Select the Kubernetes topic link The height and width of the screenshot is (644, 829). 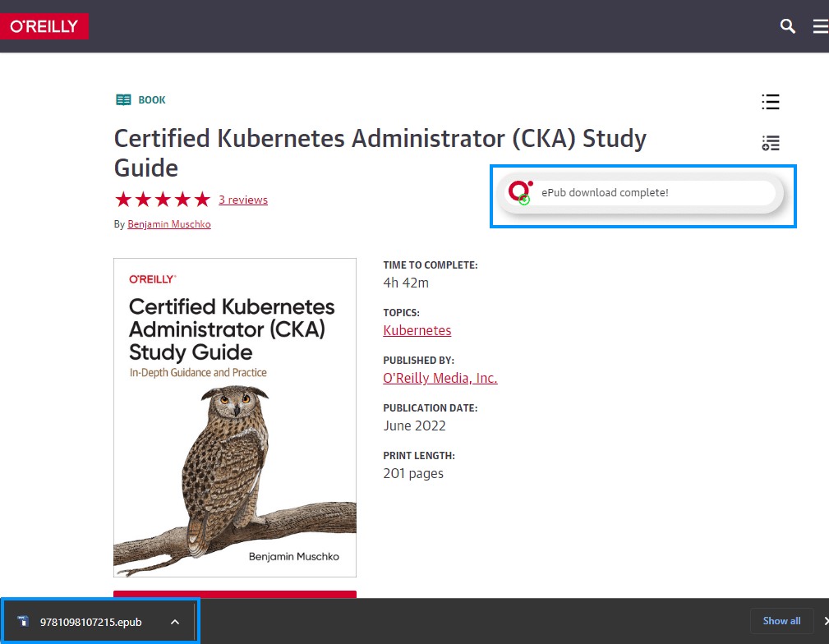[417, 330]
